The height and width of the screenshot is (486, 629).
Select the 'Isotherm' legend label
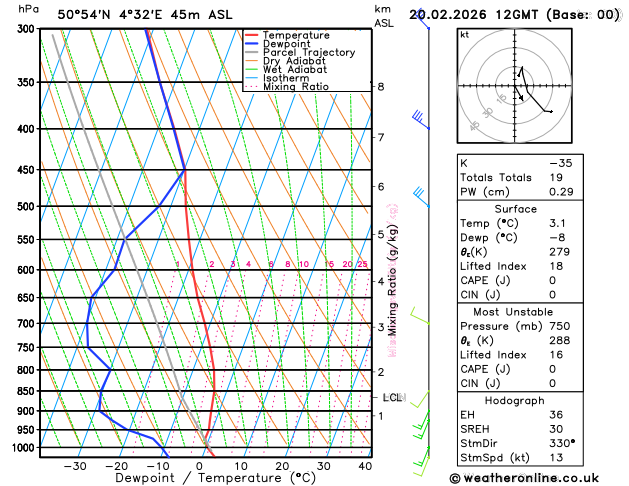[286, 78]
